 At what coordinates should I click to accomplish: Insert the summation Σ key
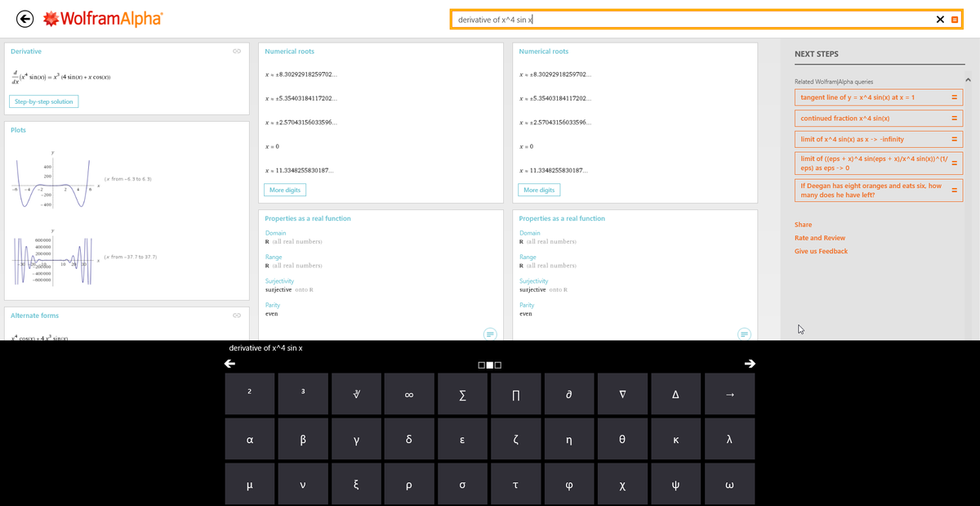click(462, 393)
